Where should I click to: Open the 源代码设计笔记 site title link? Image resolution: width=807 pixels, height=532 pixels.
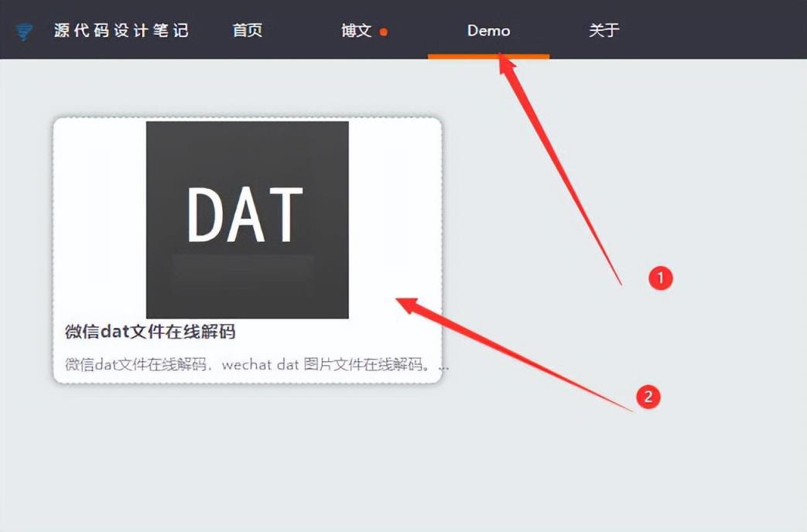(121, 30)
